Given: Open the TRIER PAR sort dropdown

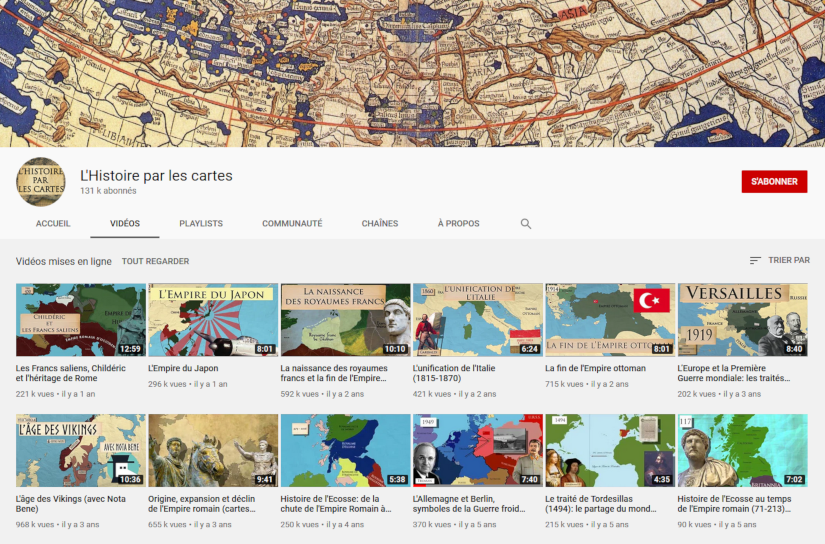Looking at the screenshot, I should (779, 261).
